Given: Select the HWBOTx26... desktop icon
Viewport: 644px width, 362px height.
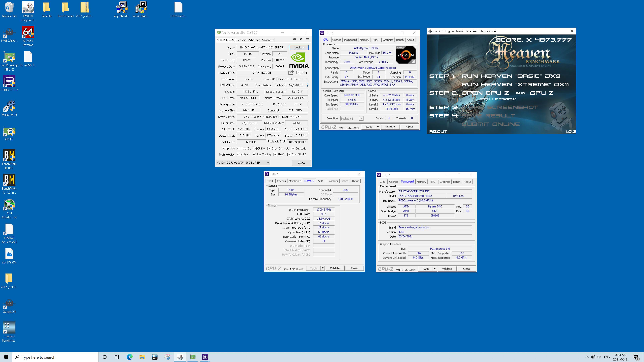Looking at the screenshot, I should coord(9,35).
